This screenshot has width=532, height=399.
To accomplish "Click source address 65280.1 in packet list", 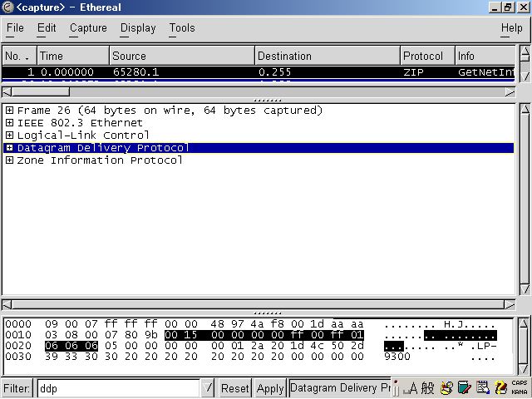I will pyautogui.click(x=136, y=72).
